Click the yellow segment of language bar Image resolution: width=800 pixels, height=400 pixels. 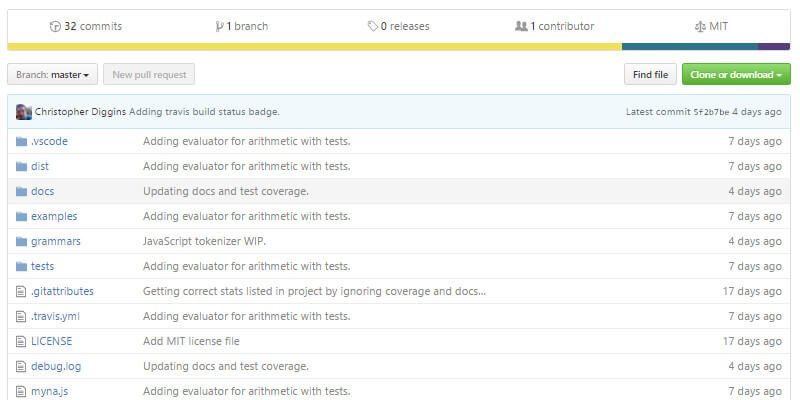click(314, 46)
